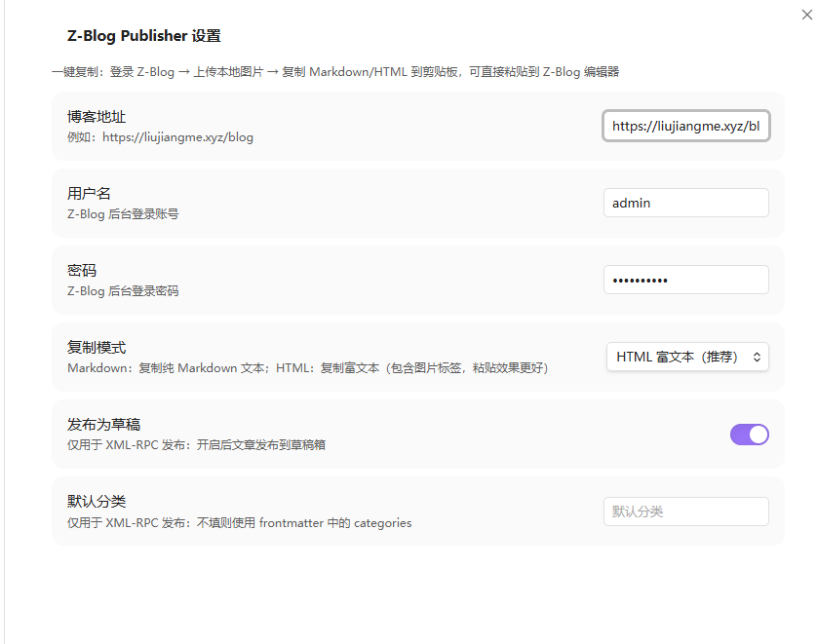Click the 'Z-Blog 后台登录密码' description
The height and width of the screenshot is (644, 817).
123,291
